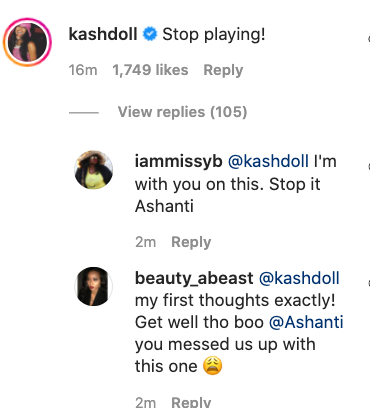Follow @kashdoll mention in iammissyb's reply
Image resolution: width=370 pixels, height=408 pixels.
tap(268, 161)
